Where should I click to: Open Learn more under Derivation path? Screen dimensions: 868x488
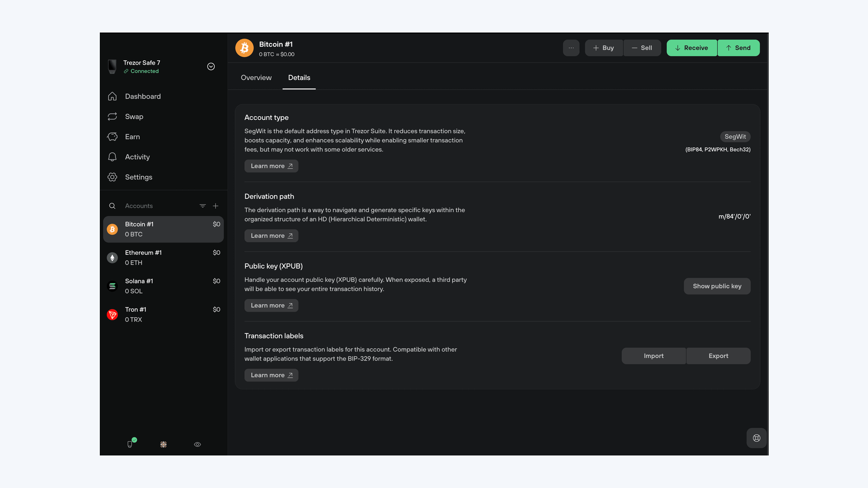coord(271,236)
